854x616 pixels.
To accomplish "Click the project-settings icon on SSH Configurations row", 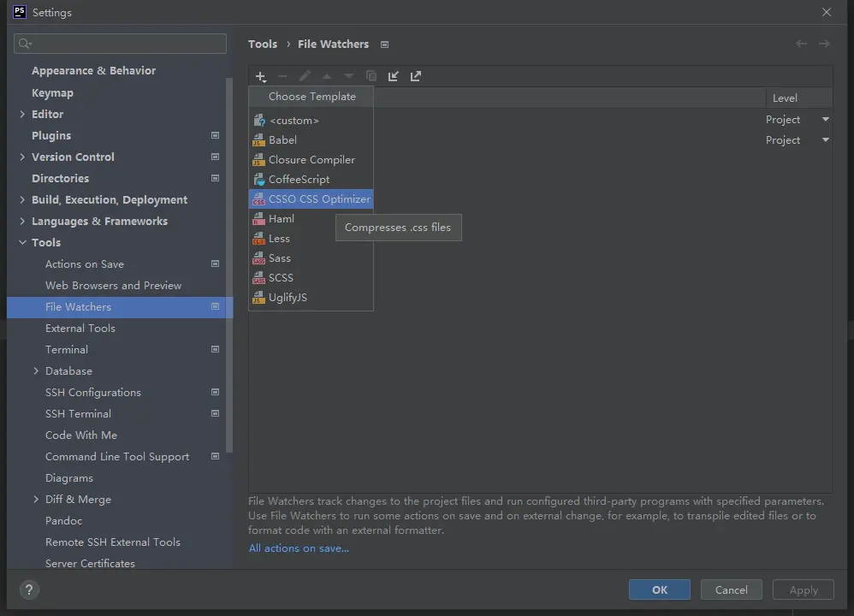I will click(215, 392).
